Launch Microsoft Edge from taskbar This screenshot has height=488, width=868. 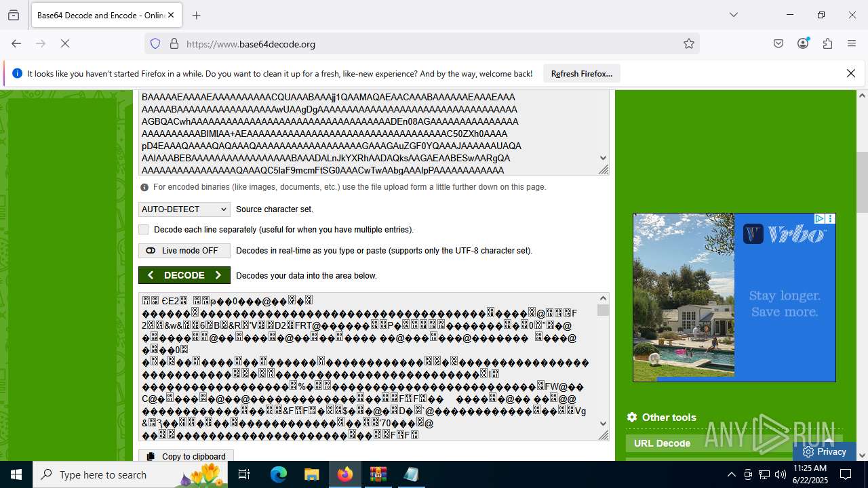(x=279, y=474)
